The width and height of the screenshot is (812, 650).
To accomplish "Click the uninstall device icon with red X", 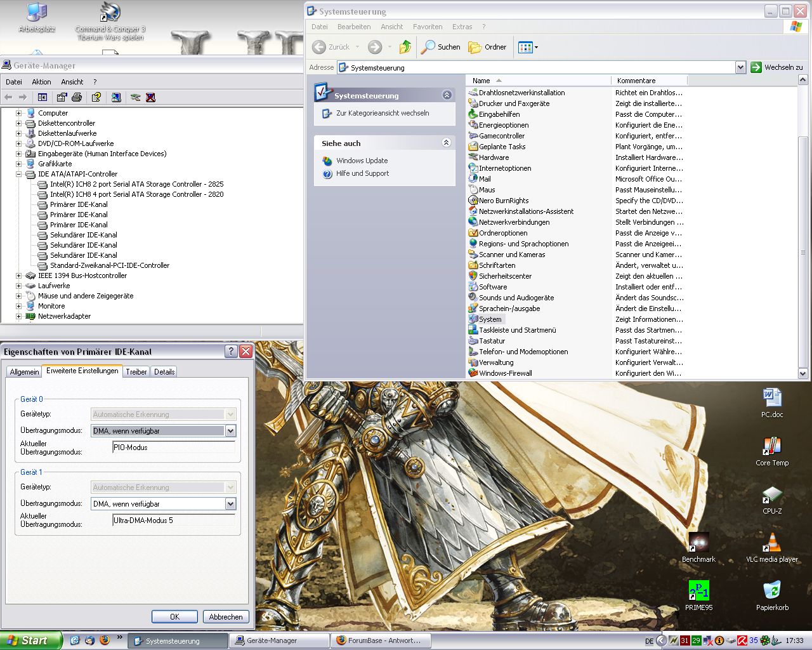I will [x=150, y=97].
